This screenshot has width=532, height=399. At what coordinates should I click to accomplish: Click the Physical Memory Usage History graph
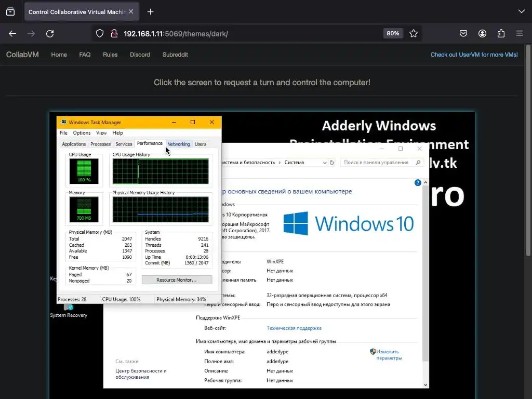pyautogui.click(x=161, y=209)
